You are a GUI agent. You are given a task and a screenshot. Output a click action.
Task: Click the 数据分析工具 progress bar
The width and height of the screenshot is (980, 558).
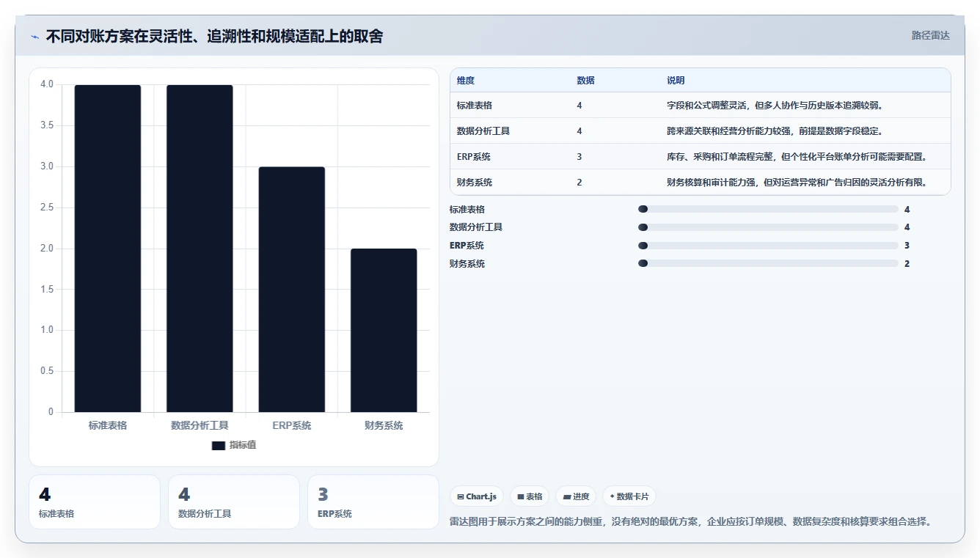point(768,227)
